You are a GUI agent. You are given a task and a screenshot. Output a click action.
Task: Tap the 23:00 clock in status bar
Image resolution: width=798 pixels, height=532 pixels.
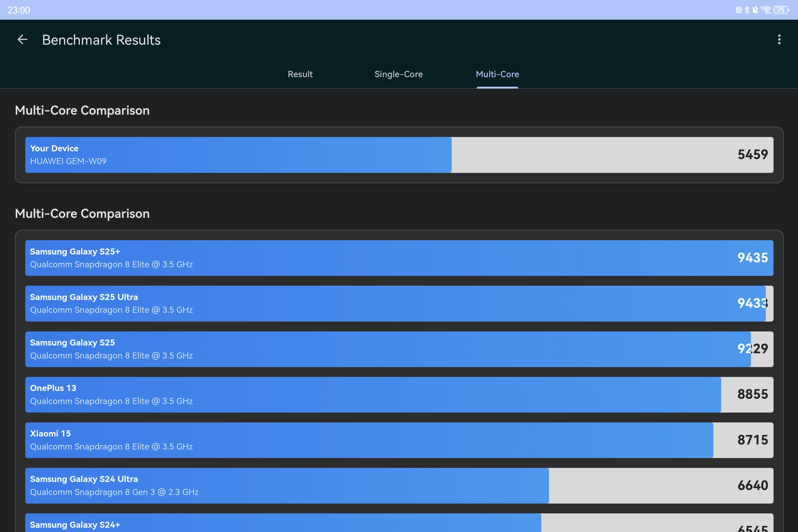[x=19, y=11]
